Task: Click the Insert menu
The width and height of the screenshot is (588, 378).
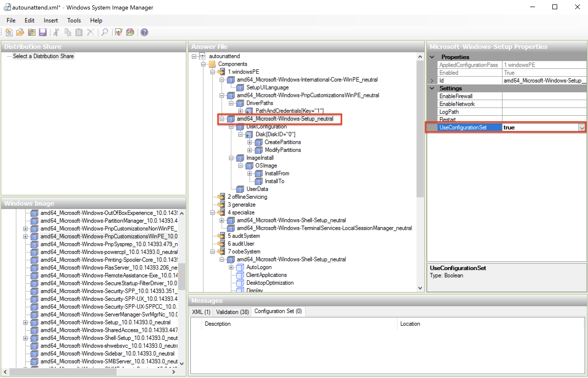Action: click(x=50, y=20)
